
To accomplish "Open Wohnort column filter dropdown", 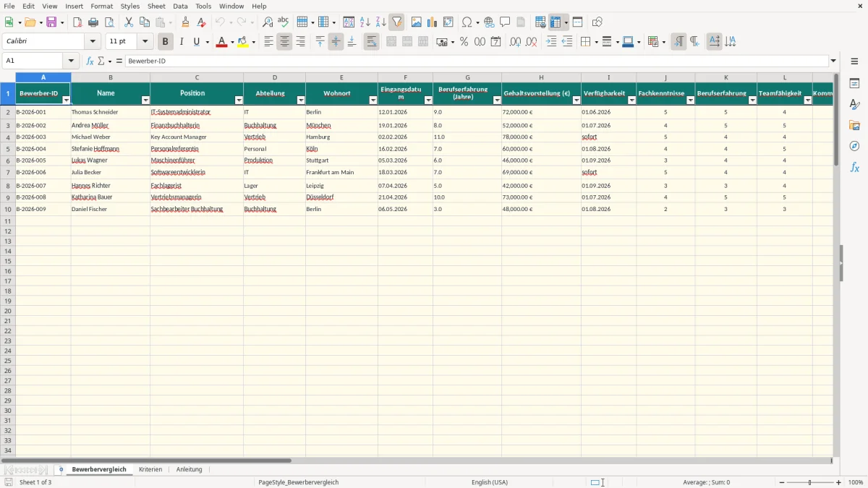I will tap(373, 100).
